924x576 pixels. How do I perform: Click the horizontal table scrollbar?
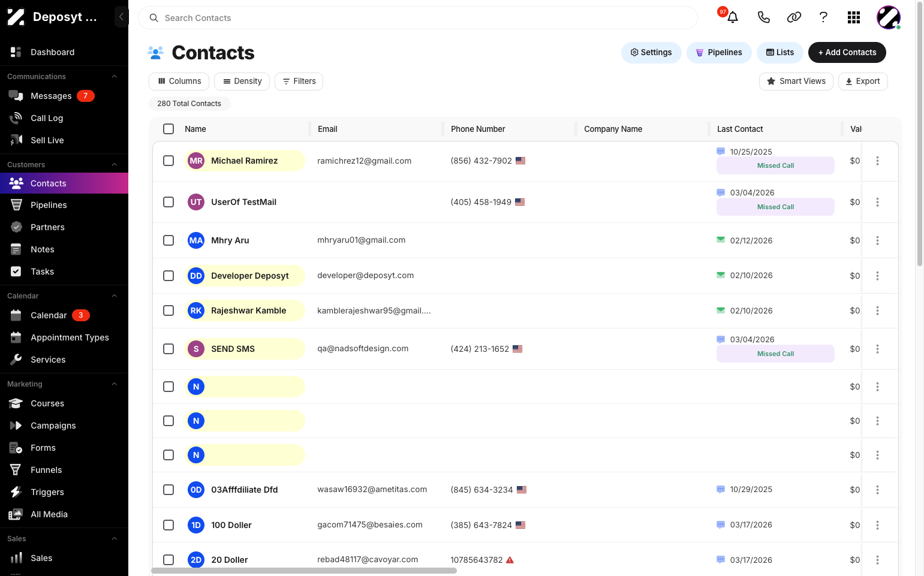[x=304, y=571]
